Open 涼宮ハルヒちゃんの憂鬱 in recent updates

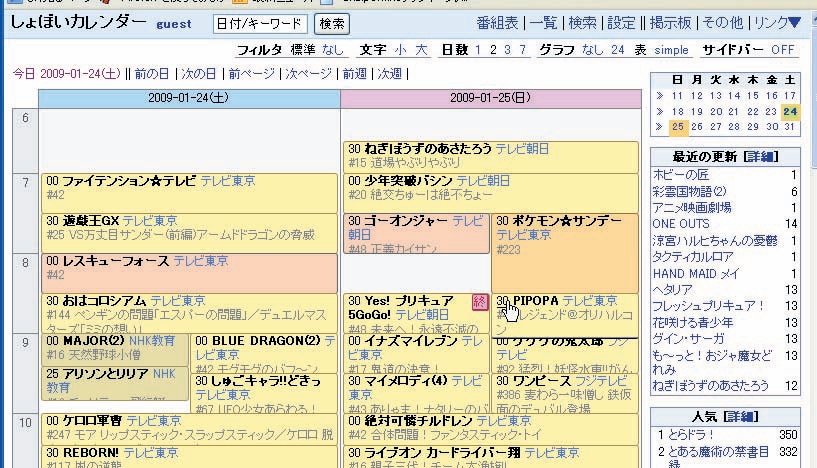tap(715, 240)
